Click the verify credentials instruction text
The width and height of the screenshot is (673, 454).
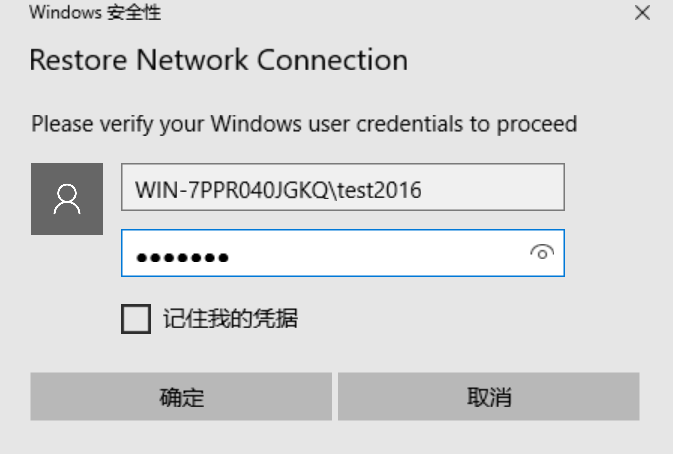coord(304,124)
